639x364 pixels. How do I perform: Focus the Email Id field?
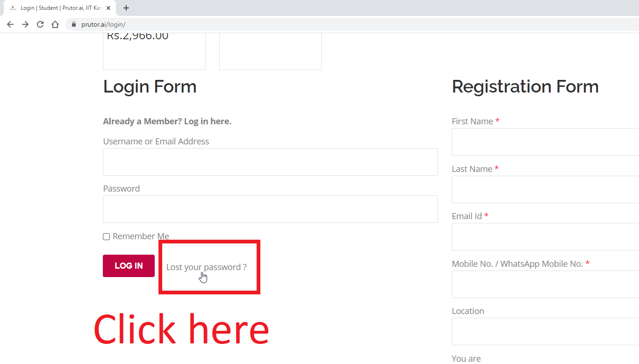pyautogui.click(x=545, y=237)
